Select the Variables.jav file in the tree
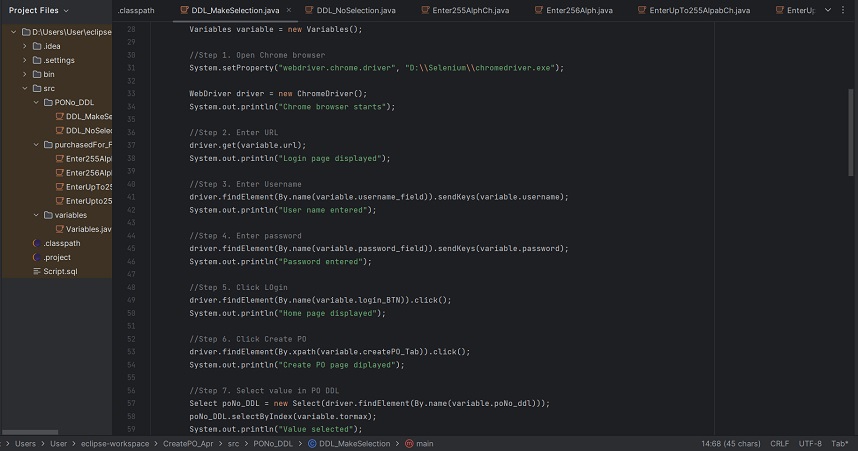This screenshot has width=858, height=451. 84,229
